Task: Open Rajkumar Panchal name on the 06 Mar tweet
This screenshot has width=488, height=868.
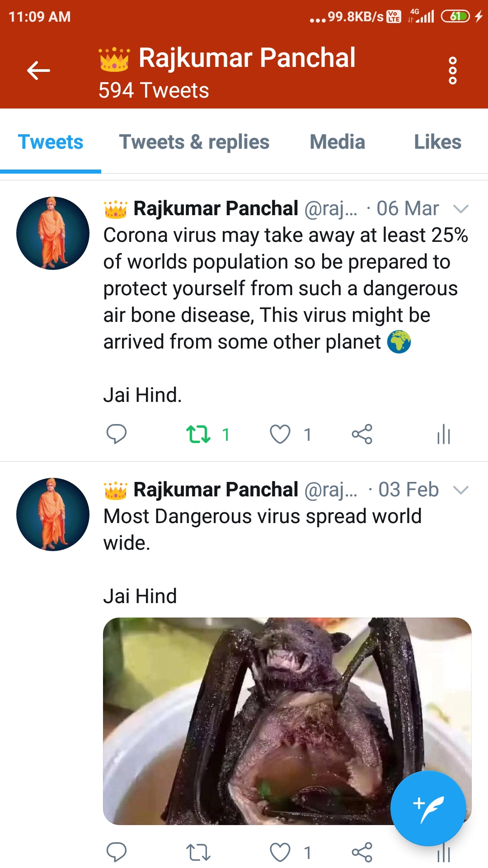Action: (x=216, y=209)
